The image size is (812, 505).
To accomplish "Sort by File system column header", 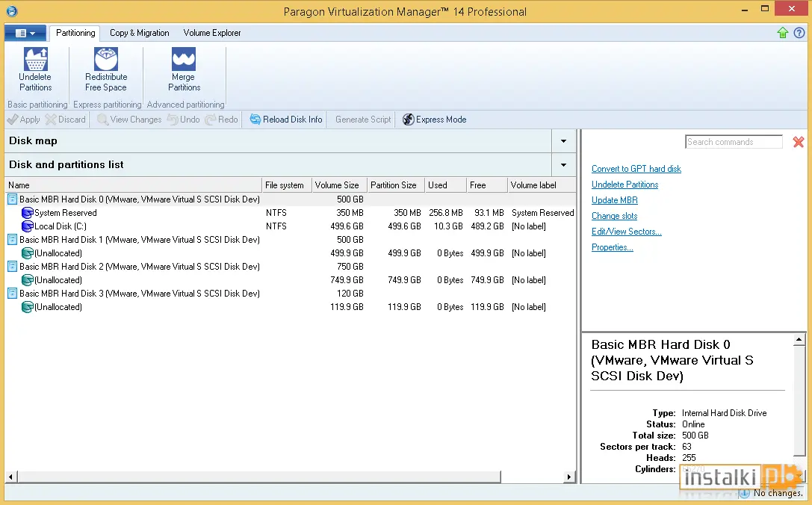I will (287, 185).
